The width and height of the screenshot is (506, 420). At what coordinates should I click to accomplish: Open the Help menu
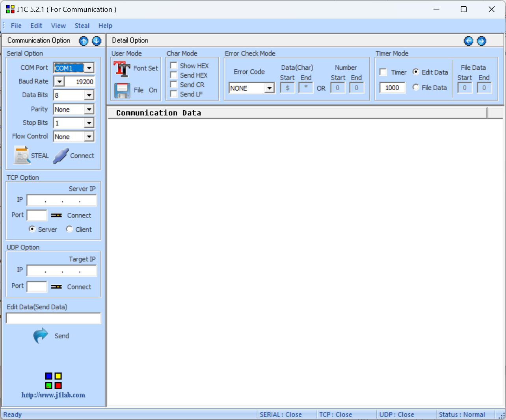[105, 26]
